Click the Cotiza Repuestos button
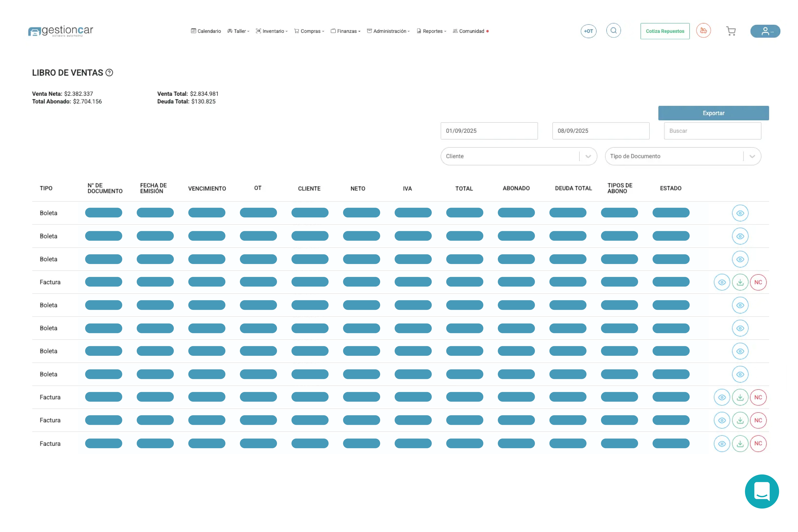This screenshot has width=798, height=532. point(665,31)
